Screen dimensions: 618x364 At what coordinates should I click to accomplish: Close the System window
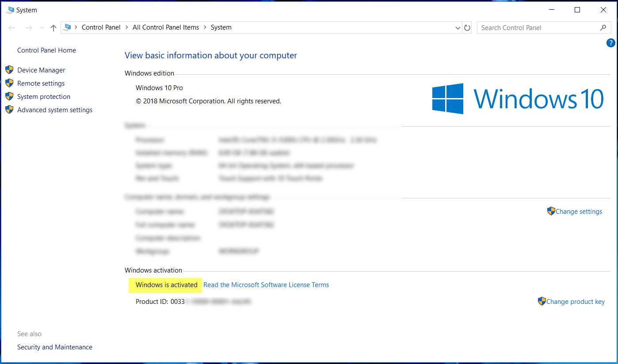(603, 10)
